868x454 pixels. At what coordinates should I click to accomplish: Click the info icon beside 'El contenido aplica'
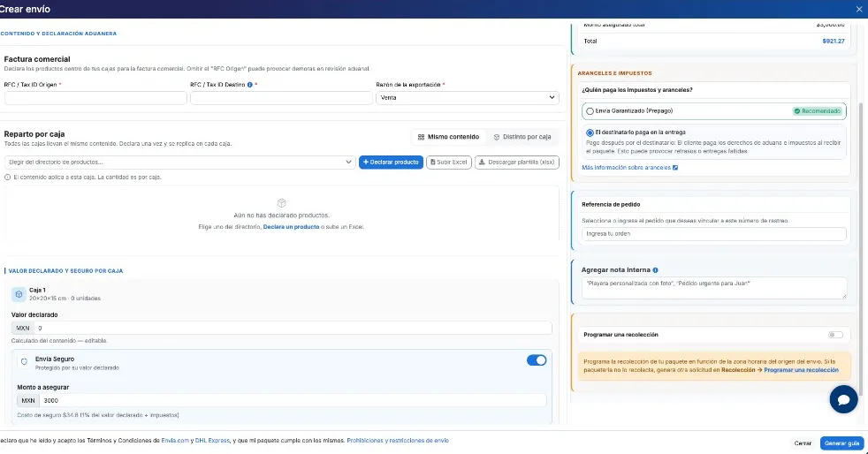tap(8, 178)
